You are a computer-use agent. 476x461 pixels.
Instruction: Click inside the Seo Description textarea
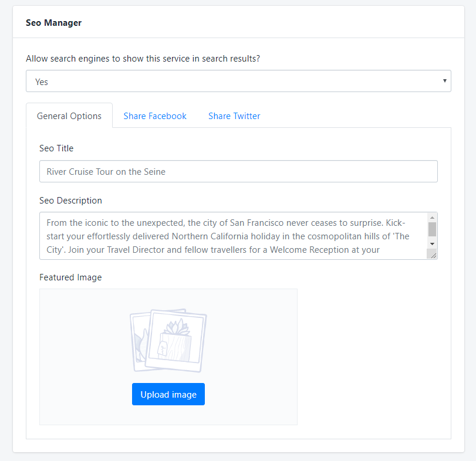pos(232,236)
